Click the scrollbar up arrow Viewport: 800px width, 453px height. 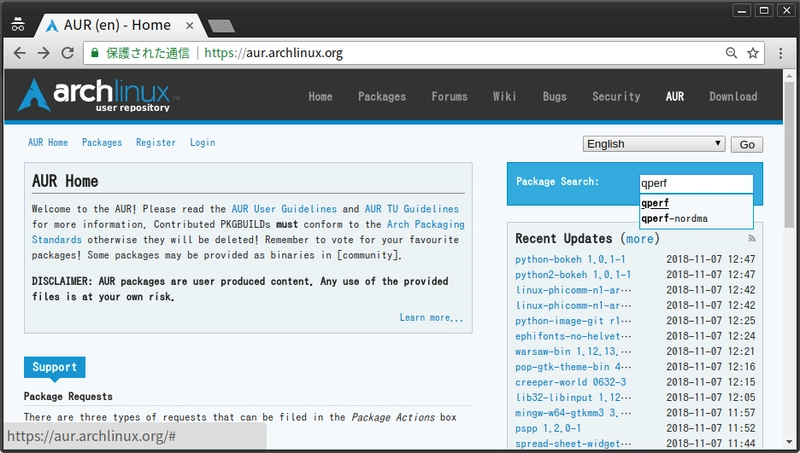789,76
